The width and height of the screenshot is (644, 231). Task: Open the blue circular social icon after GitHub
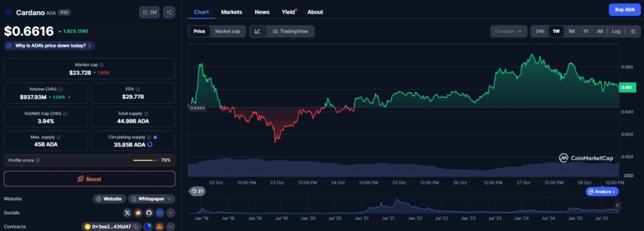coord(159,213)
